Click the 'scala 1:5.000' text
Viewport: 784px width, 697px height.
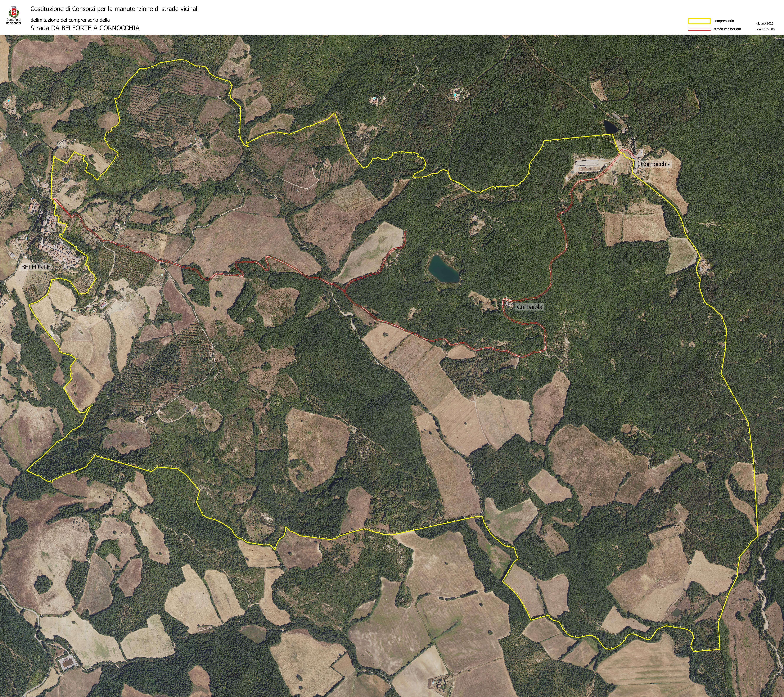(765, 29)
